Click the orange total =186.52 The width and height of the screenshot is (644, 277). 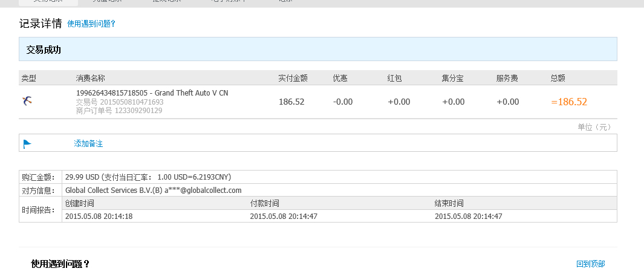569,102
